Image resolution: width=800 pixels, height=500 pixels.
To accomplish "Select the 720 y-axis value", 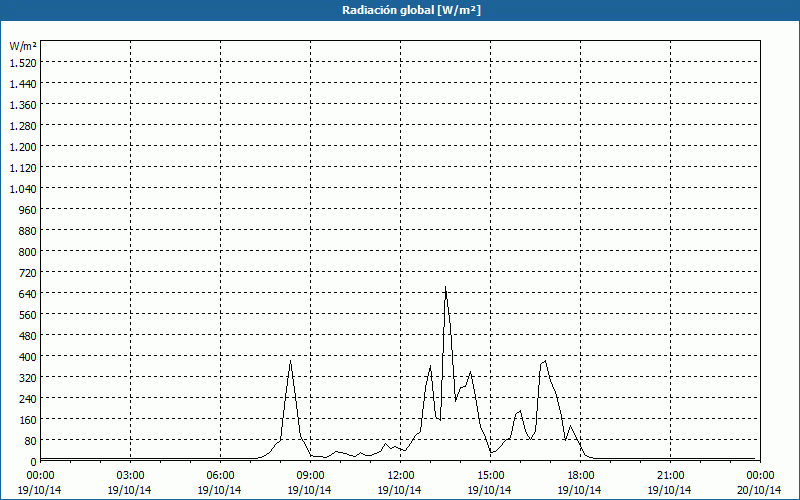I will click(28, 273).
